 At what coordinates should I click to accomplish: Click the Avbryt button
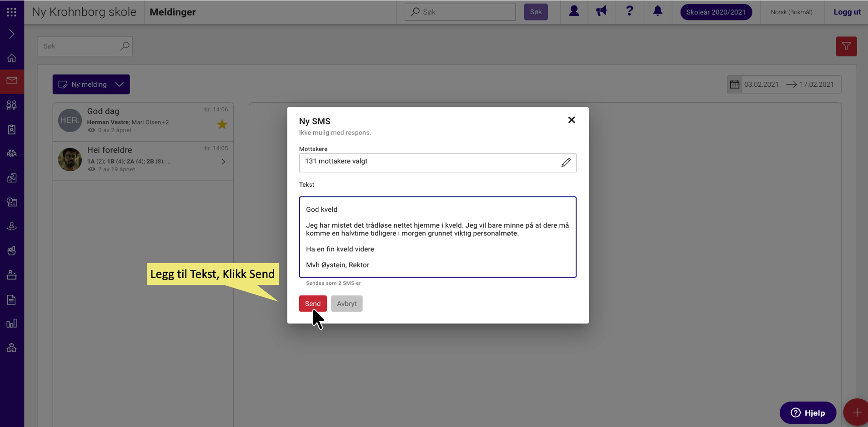[347, 303]
